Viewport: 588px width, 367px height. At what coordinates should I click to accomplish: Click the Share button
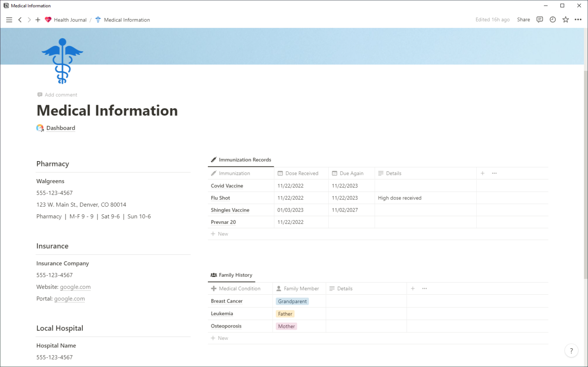[523, 20]
